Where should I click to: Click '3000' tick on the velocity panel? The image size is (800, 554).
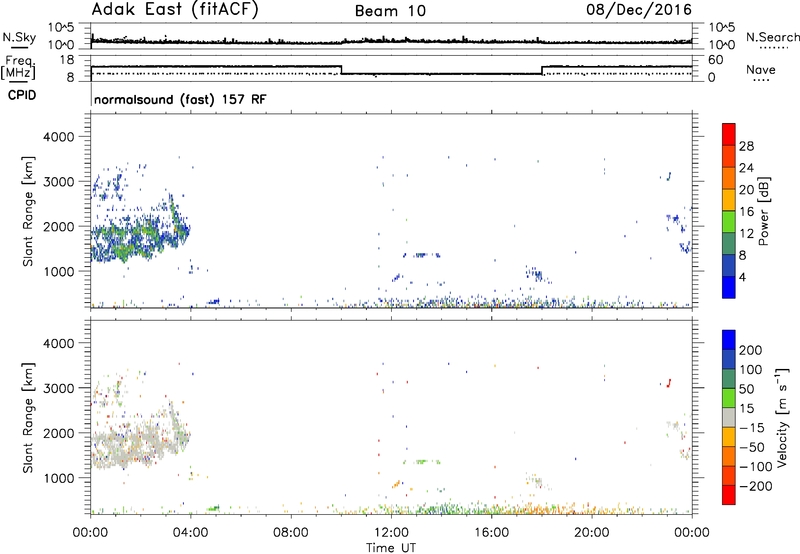pos(58,388)
